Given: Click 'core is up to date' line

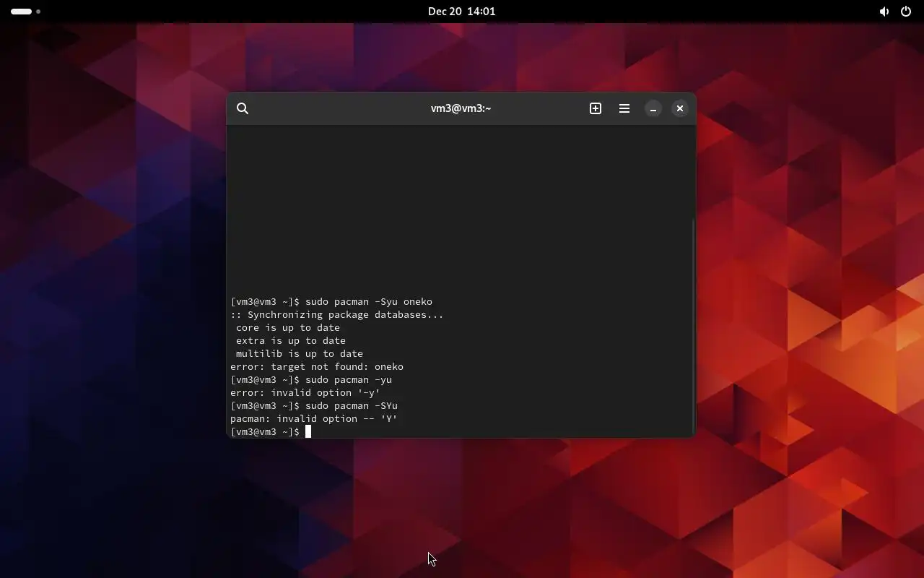Looking at the screenshot, I should click(288, 328).
